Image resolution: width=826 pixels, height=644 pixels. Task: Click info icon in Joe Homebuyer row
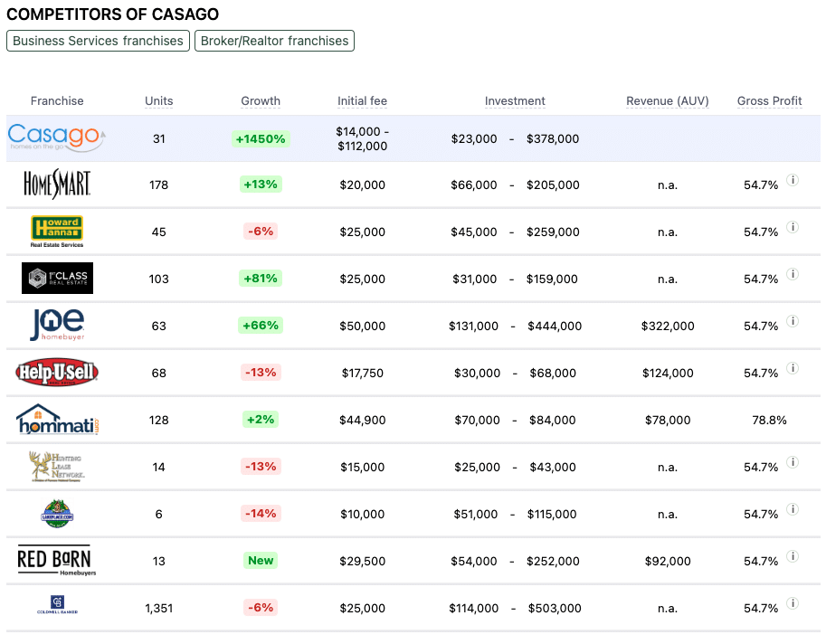(x=793, y=321)
